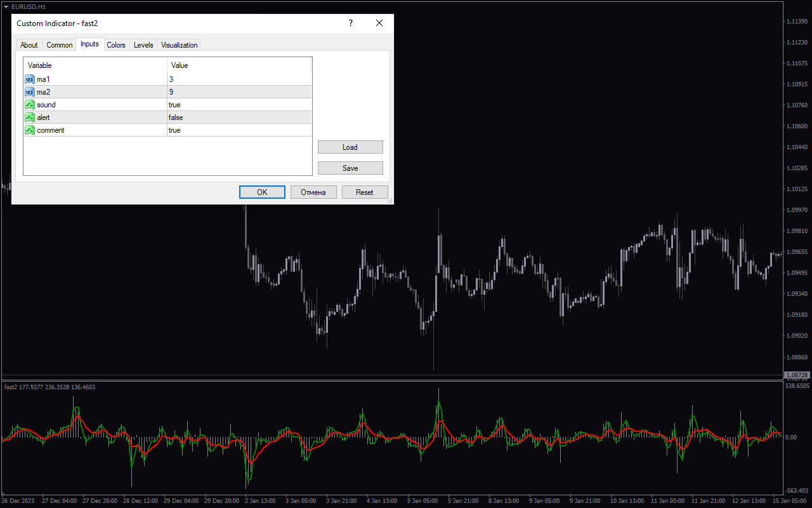This screenshot has width=812, height=508.
Task: Switch to the About tab
Action: (x=29, y=45)
